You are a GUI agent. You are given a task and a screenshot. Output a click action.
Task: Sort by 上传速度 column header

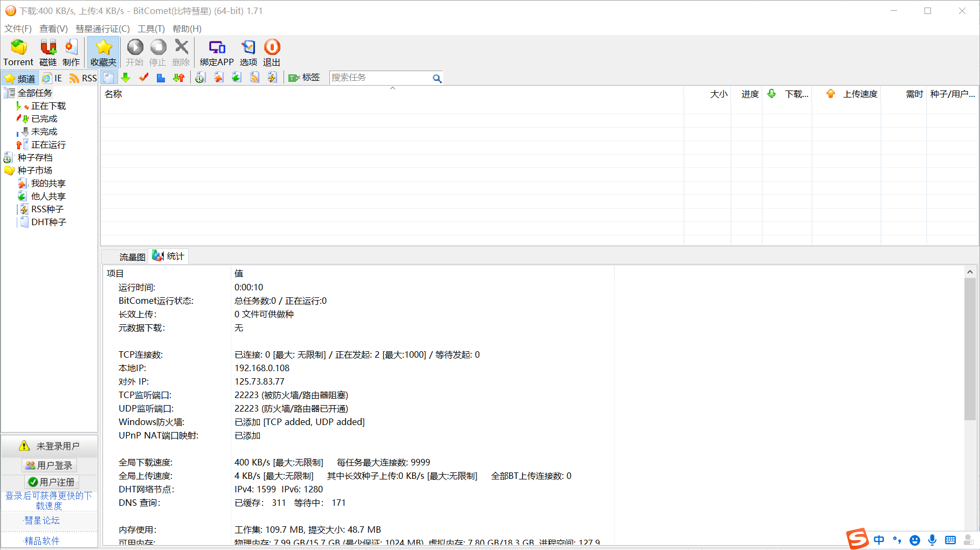(847, 94)
